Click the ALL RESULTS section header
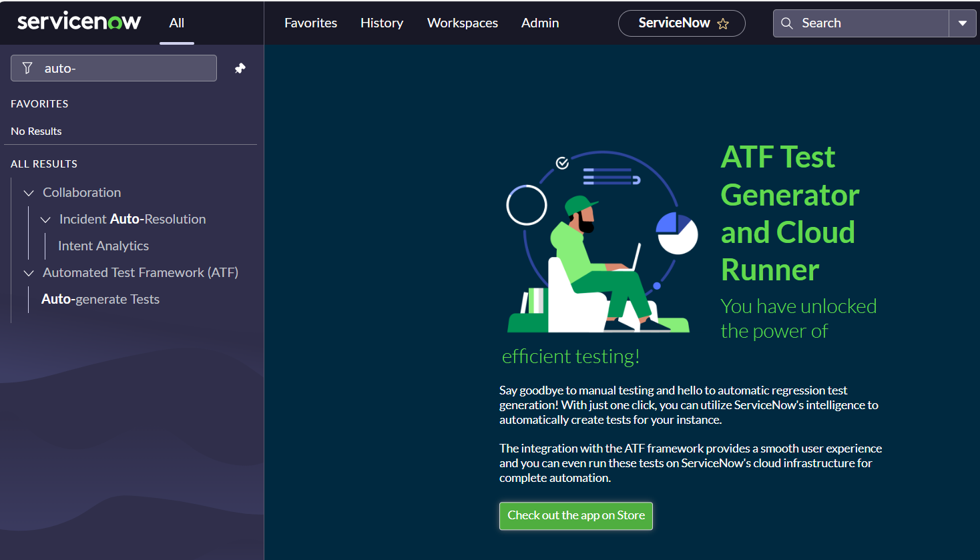 pos(44,164)
